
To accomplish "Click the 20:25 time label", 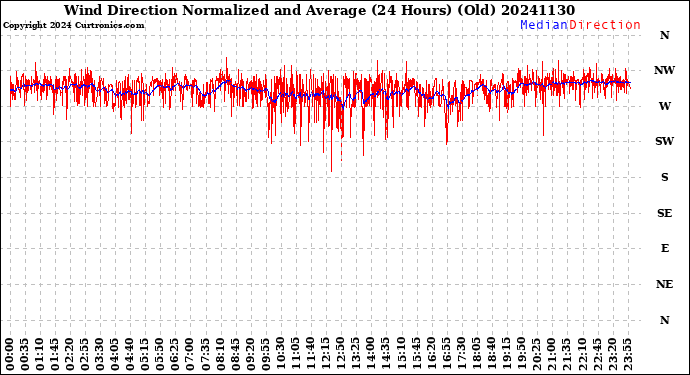I will coord(536,354).
